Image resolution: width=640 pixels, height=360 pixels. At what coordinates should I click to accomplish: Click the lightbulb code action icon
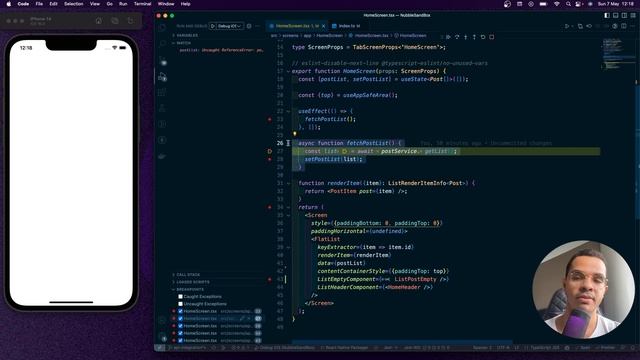pyautogui.click(x=295, y=133)
